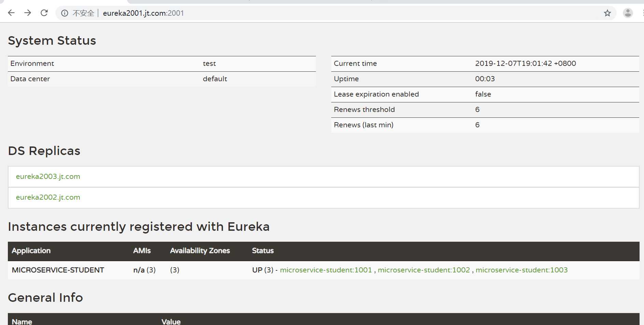Click the Instances currently registered with Eureka heading

139,227
